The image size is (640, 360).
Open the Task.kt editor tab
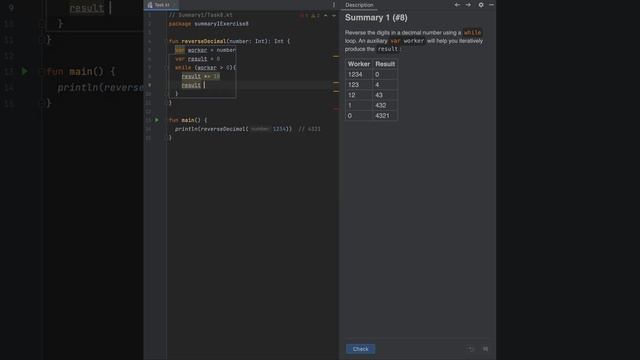(160, 5)
